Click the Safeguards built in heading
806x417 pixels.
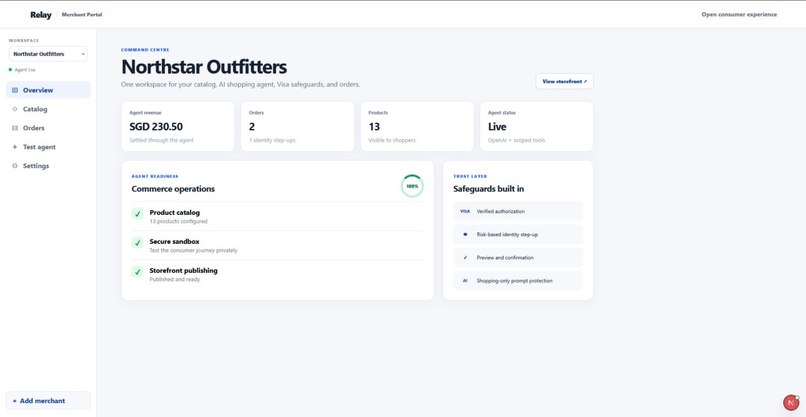pos(489,189)
